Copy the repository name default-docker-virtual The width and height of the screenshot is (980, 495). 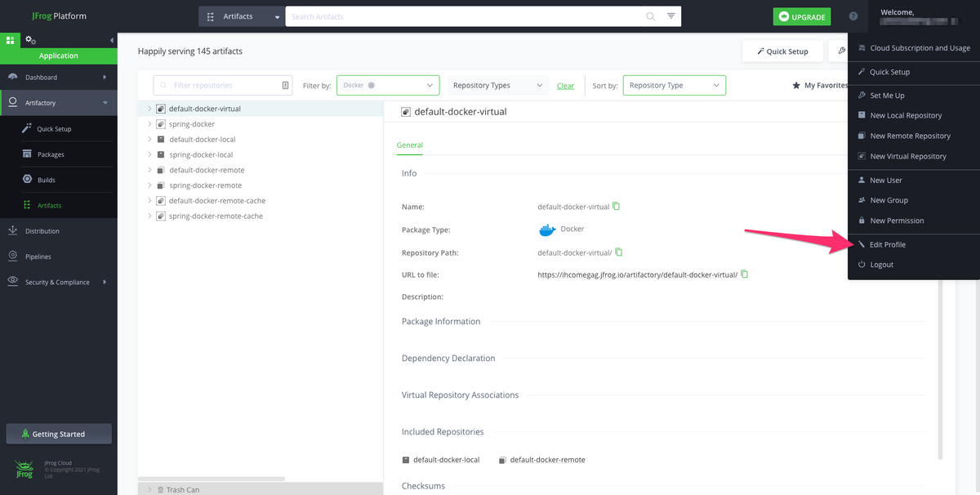click(x=617, y=207)
